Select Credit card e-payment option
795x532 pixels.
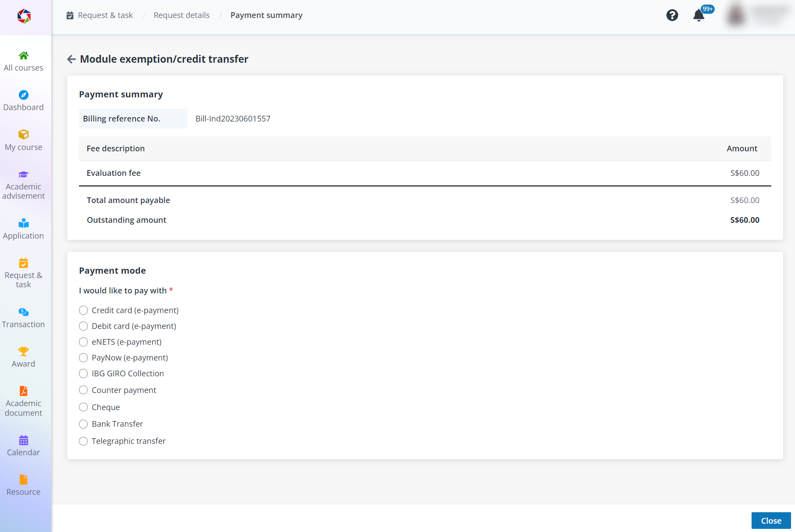pos(83,310)
